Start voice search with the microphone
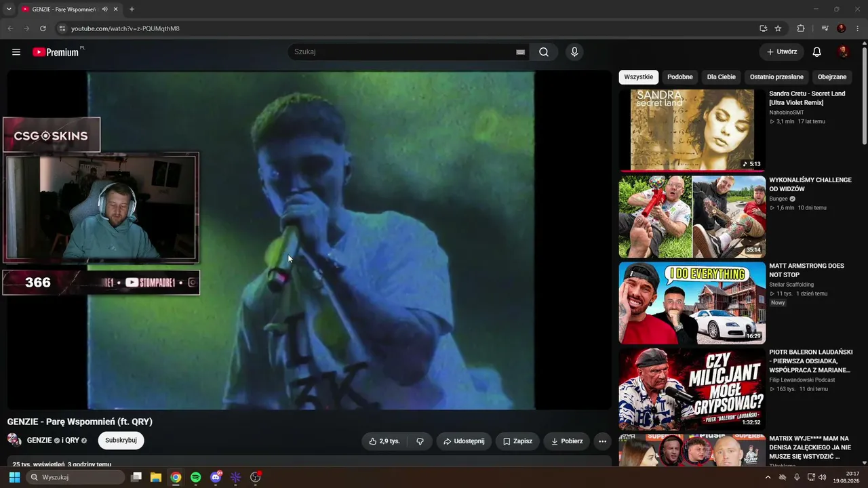Viewport: 868px width, 488px height. [574, 52]
